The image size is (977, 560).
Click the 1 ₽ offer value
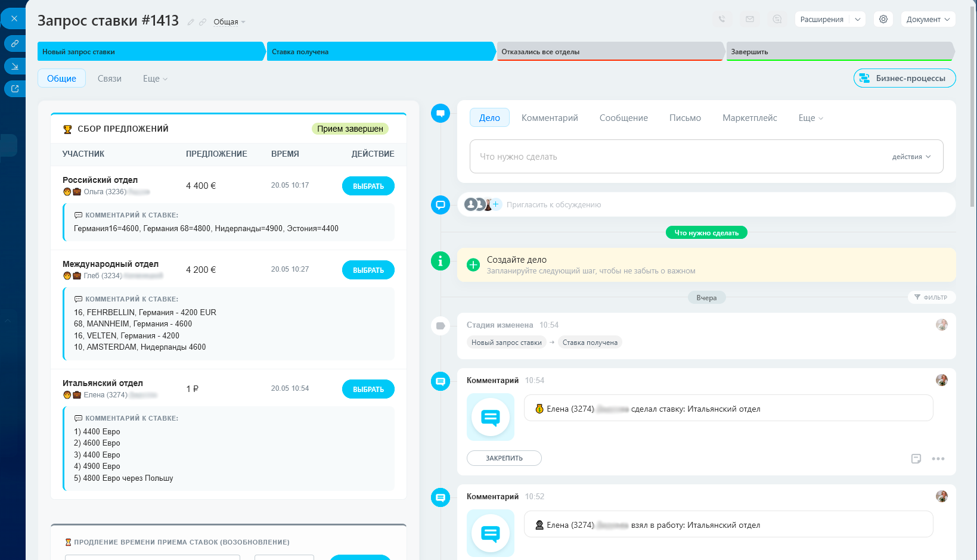point(192,389)
